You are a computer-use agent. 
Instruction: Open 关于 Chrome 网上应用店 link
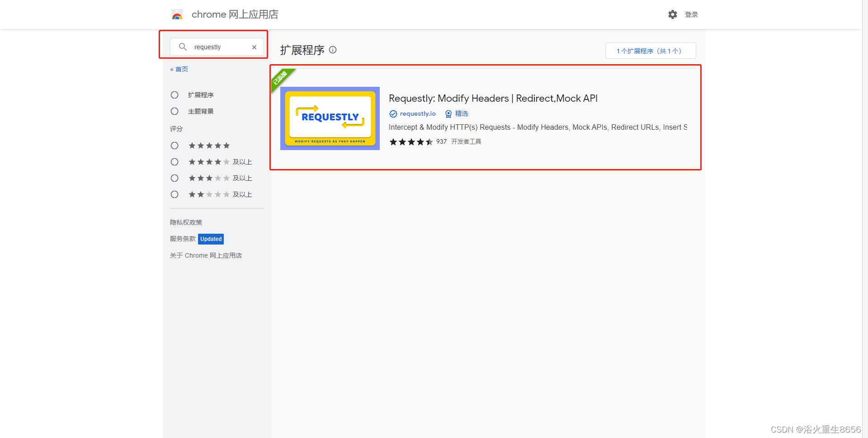point(206,255)
